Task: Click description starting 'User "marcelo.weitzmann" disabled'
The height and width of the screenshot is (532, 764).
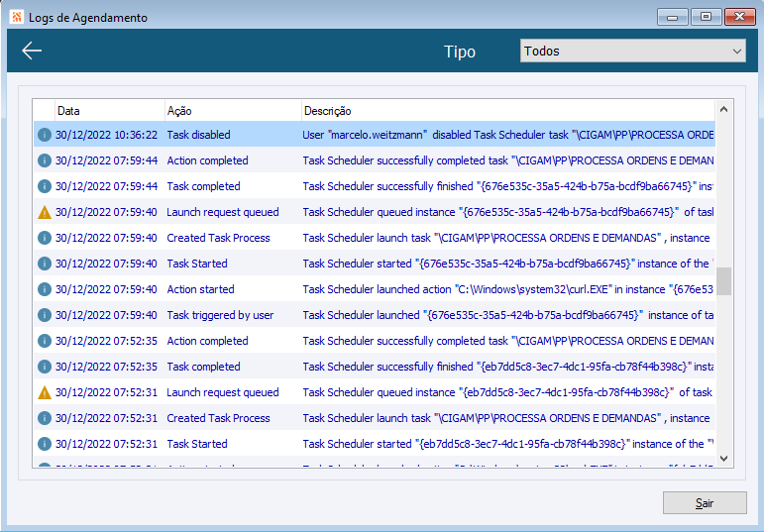Action: [x=507, y=135]
